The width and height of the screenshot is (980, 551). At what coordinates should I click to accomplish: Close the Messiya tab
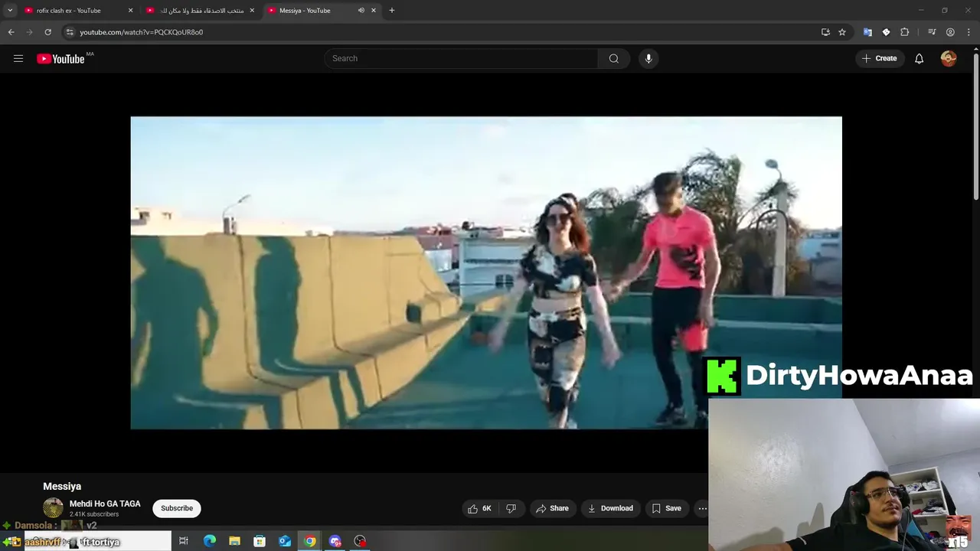374,11
